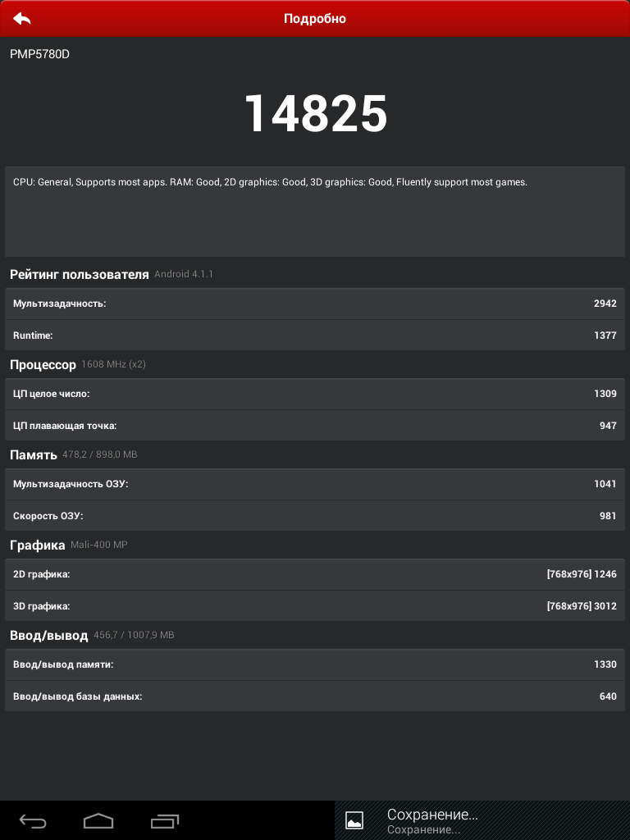The width and height of the screenshot is (630, 840).
Task: Tap the Подробно header title
Action: coord(315,18)
